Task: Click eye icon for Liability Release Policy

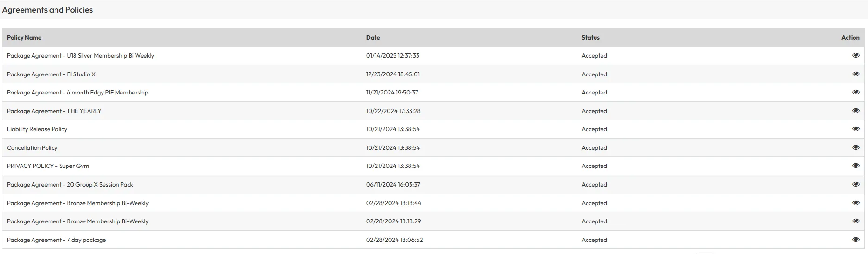Action: (855, 129)
